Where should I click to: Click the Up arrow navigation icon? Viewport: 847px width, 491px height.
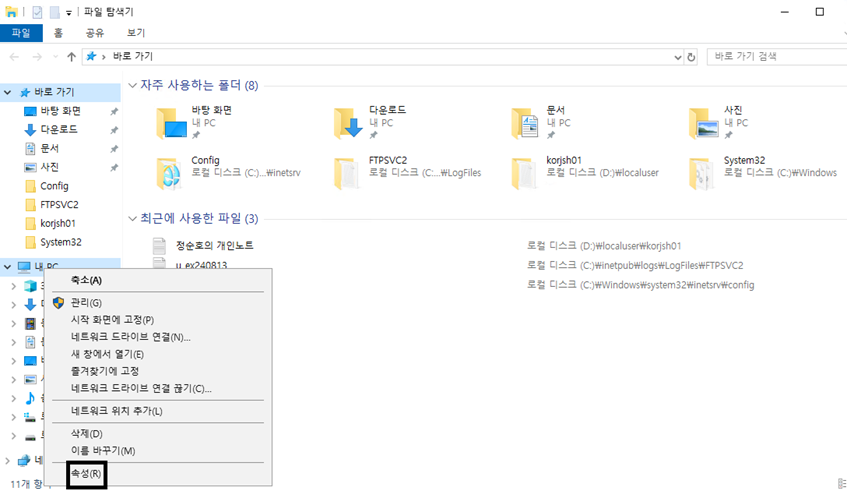[x=71, y=57]
